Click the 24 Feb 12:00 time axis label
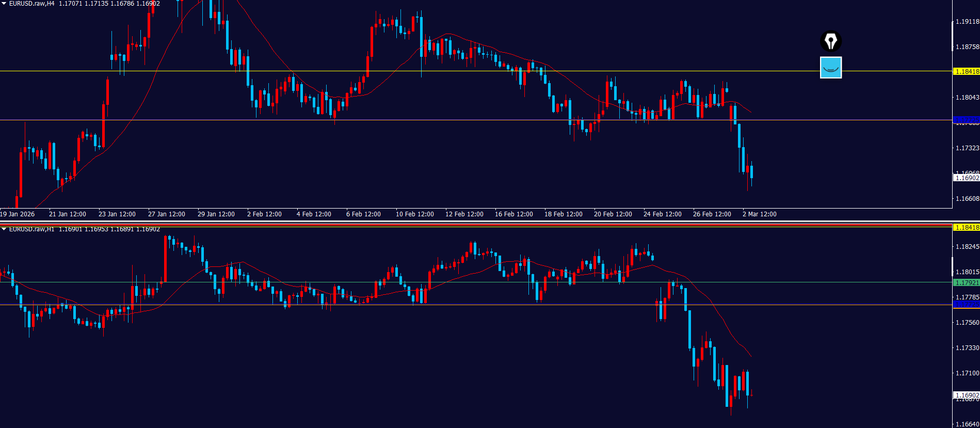The image size is (980, 428). [662, 214]
